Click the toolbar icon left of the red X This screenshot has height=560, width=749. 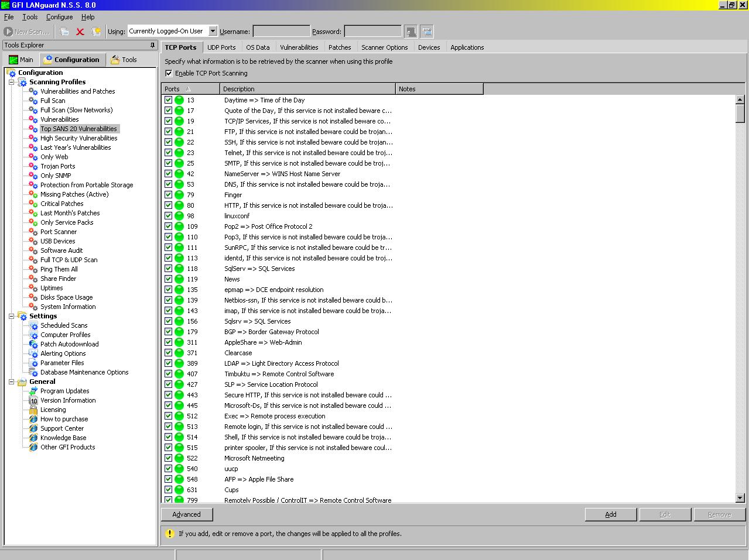(64, 32)
